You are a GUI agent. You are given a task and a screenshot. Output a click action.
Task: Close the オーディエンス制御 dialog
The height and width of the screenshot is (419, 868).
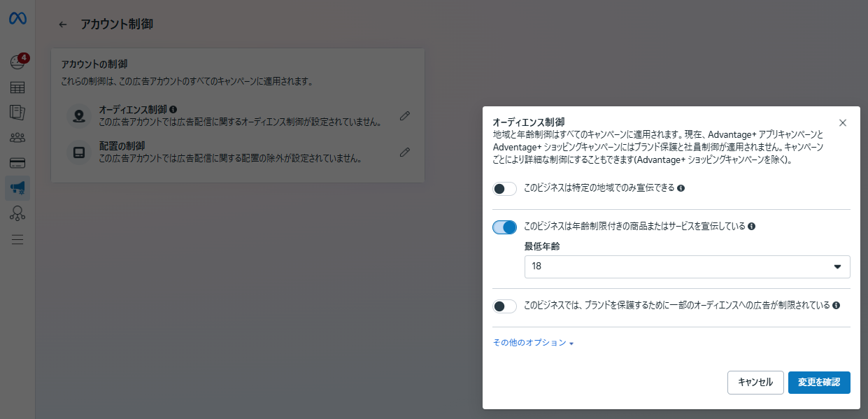pos(842,123)
